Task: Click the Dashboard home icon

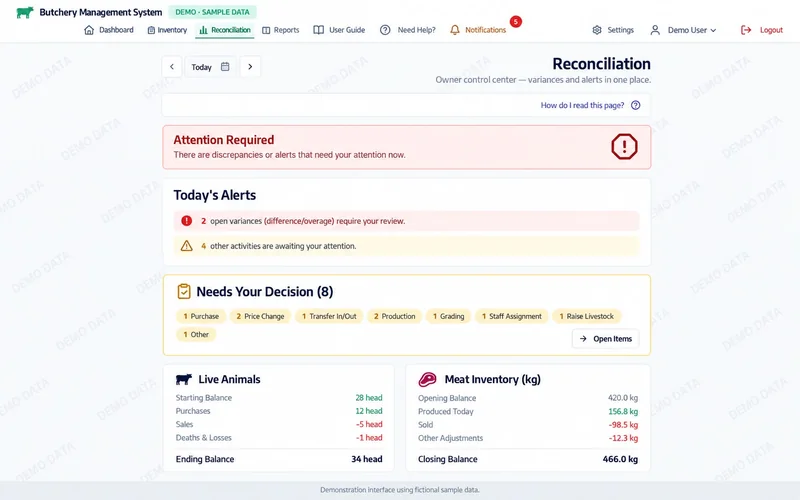Action: (89, 30)
